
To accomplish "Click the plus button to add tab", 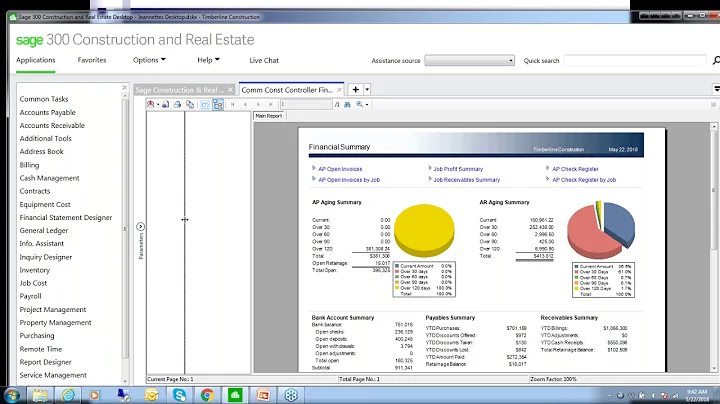I will click(355, 90).
